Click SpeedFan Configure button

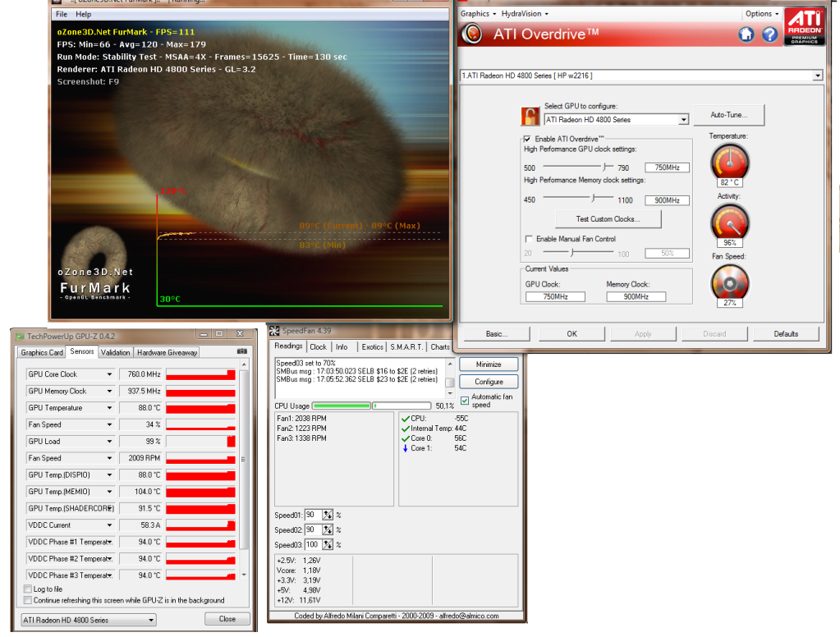(x=489, y=382)
